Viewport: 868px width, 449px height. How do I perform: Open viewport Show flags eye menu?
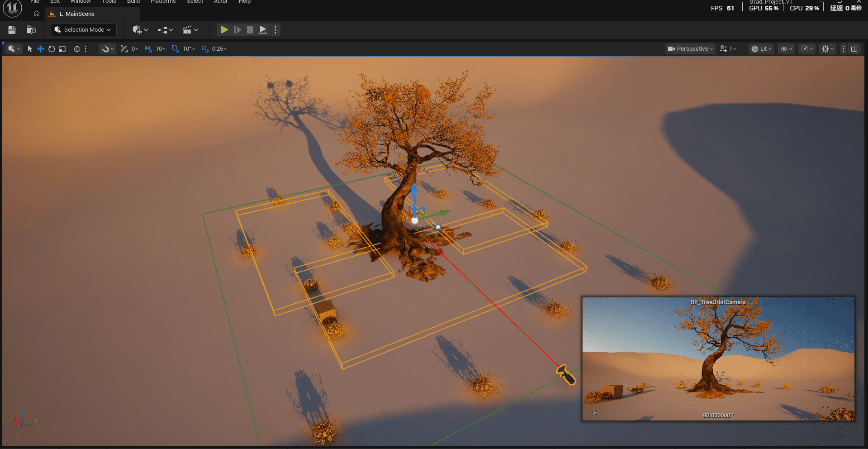click(x=786, y=48)
